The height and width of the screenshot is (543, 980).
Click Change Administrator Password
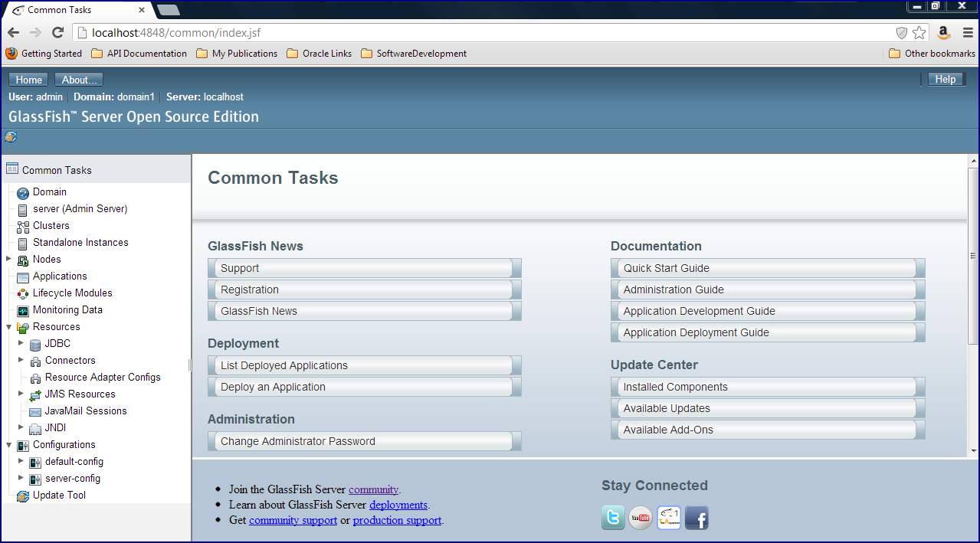click(365, 441)
